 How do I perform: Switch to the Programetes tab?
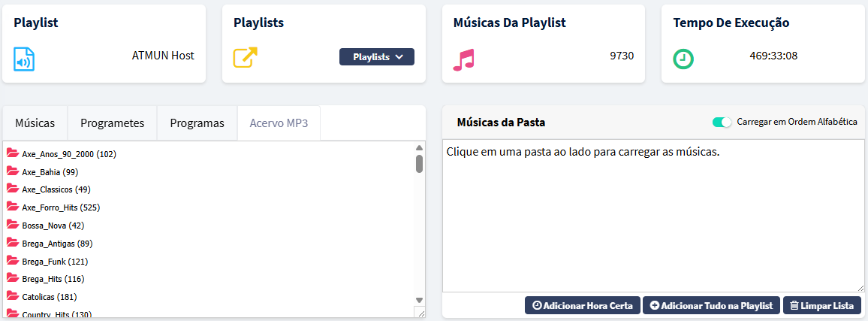[x=112, y=123]
